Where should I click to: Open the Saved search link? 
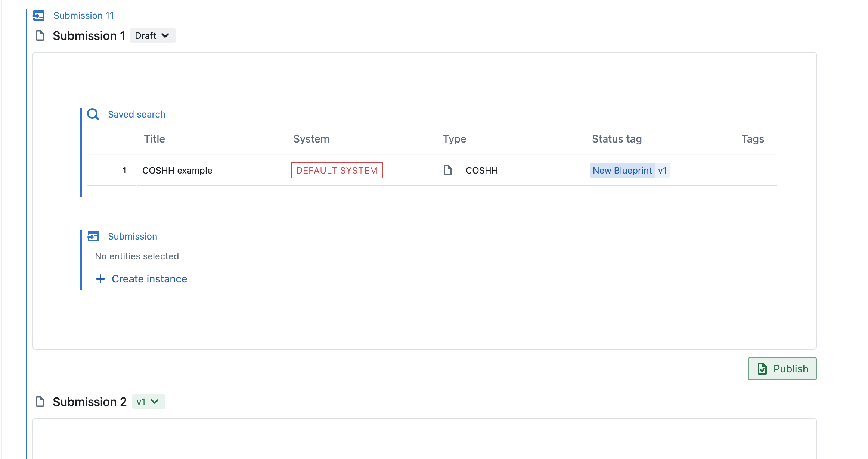point(136,114)
